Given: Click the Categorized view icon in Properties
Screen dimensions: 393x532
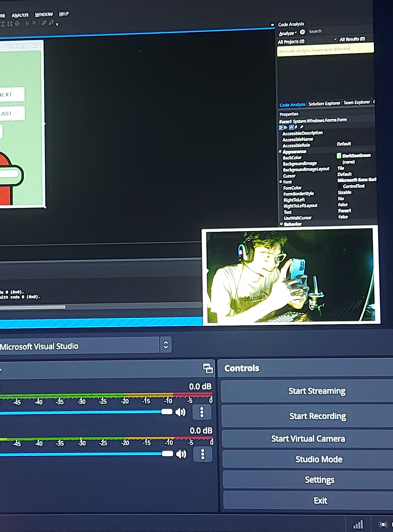Looking at the screenshot, I should click(x=281, y=128).
